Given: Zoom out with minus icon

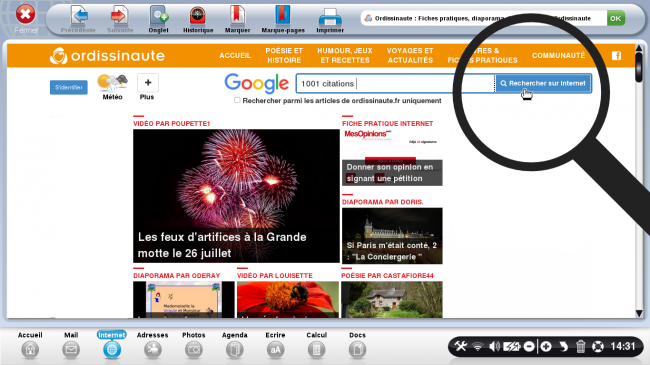Looking at the screenshot, I should (529, 346).
